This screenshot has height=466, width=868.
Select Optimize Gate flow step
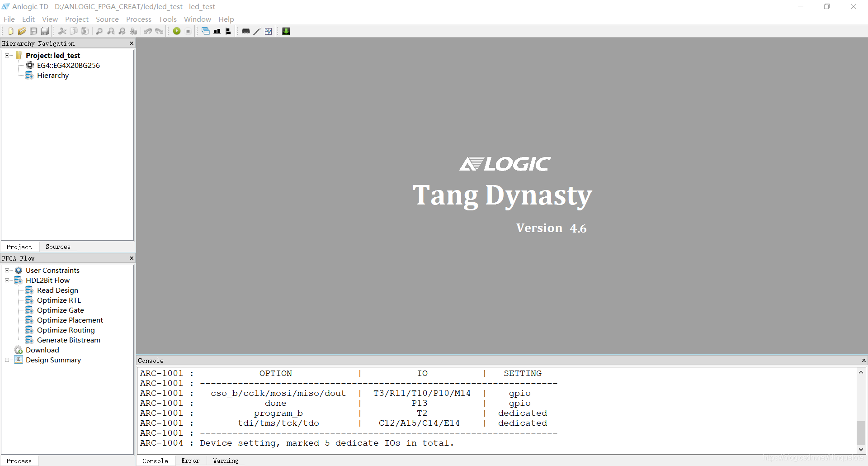(55, 310)
